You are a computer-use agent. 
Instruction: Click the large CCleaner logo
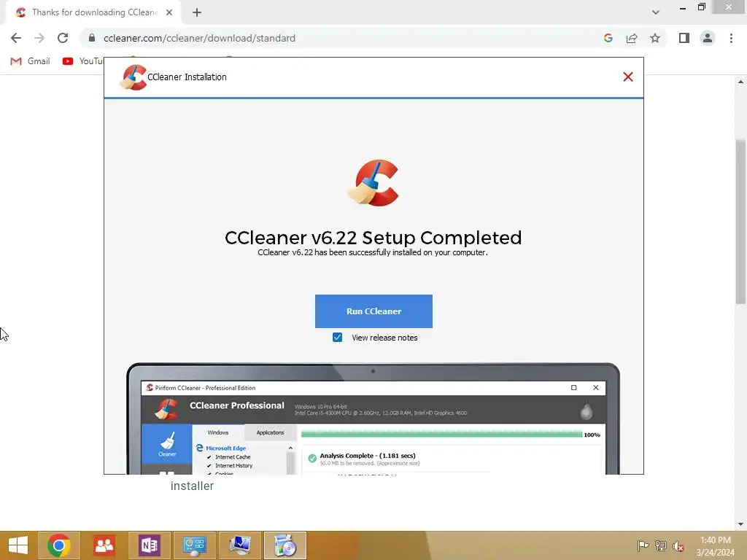[x=373, y=183]
